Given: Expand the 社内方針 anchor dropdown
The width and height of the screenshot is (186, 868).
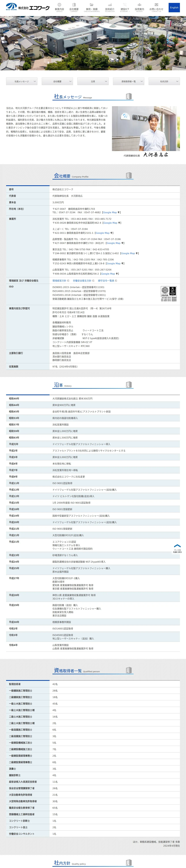Looking at the screenshot, I should (164, 81).
